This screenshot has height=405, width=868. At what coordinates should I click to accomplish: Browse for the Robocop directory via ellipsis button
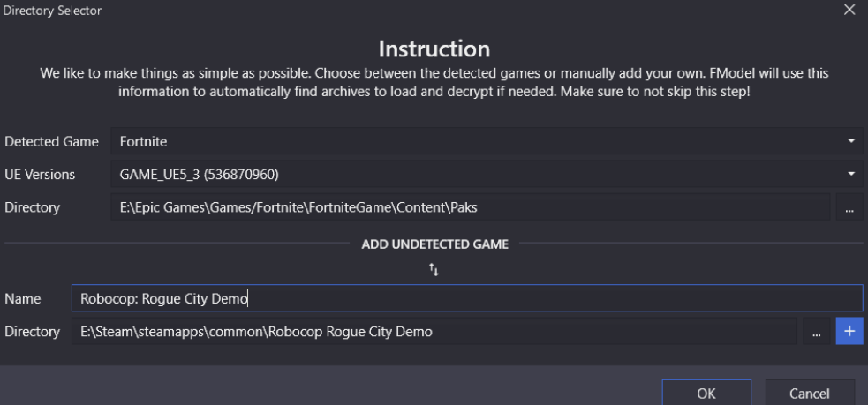click(816, 332)
